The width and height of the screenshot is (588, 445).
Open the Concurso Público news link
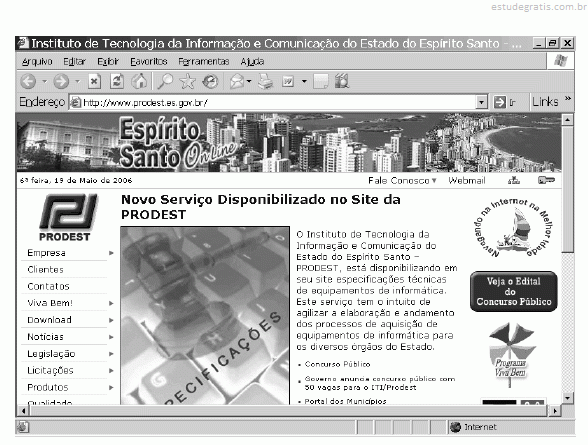point(338,364)
